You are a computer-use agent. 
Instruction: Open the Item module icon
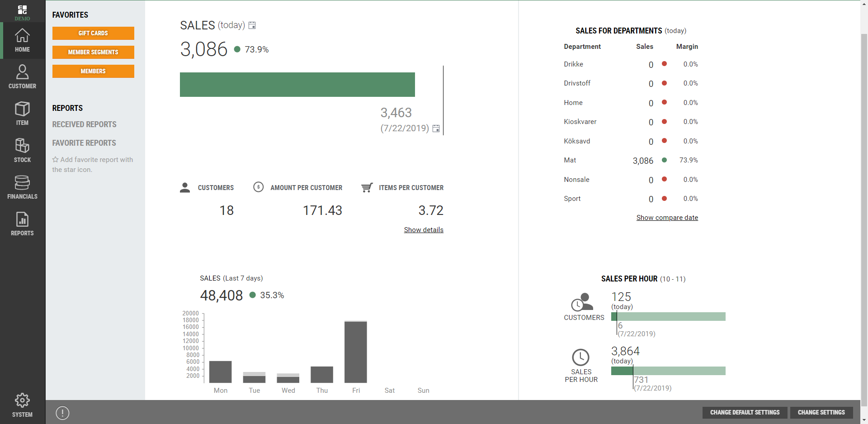[22, 113]
